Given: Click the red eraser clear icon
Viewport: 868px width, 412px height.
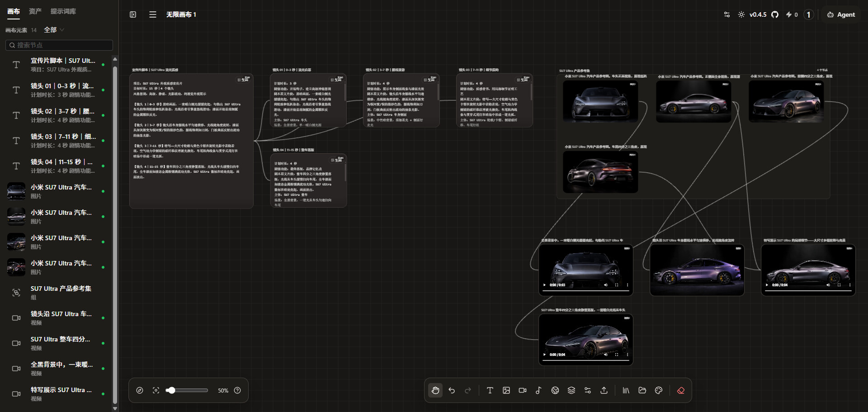Looking at the screenshot, I should tap(681, 390).
